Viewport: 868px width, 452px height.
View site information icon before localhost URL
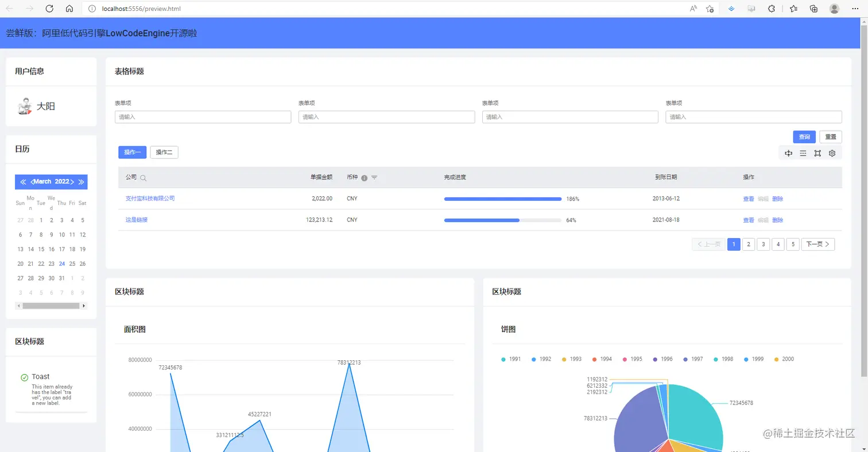click(92, 9)
